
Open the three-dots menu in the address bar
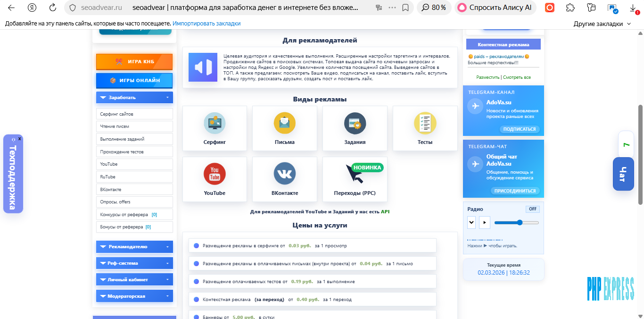392,8
